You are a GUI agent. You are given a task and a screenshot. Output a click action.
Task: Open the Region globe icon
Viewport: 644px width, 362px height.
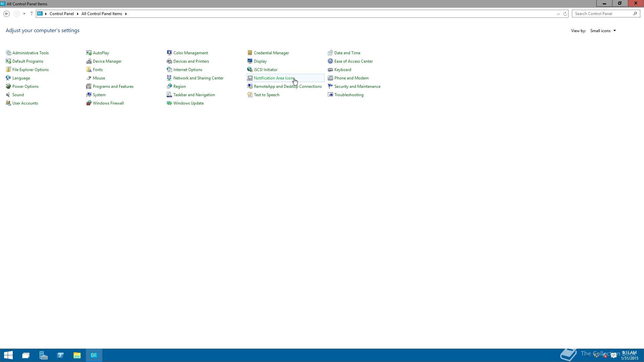point(169,86)
